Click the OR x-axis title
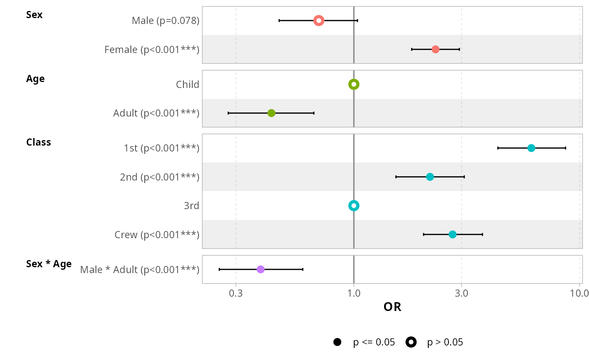Image resolution: width=589 pixels, height=364 pixels. [x=393, y=307]
